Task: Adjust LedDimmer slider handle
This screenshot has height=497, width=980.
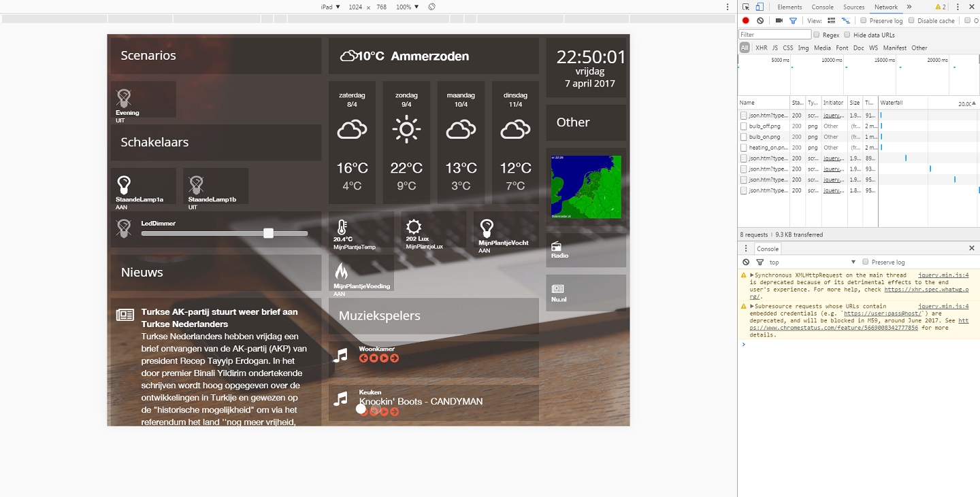Action: 268,233
